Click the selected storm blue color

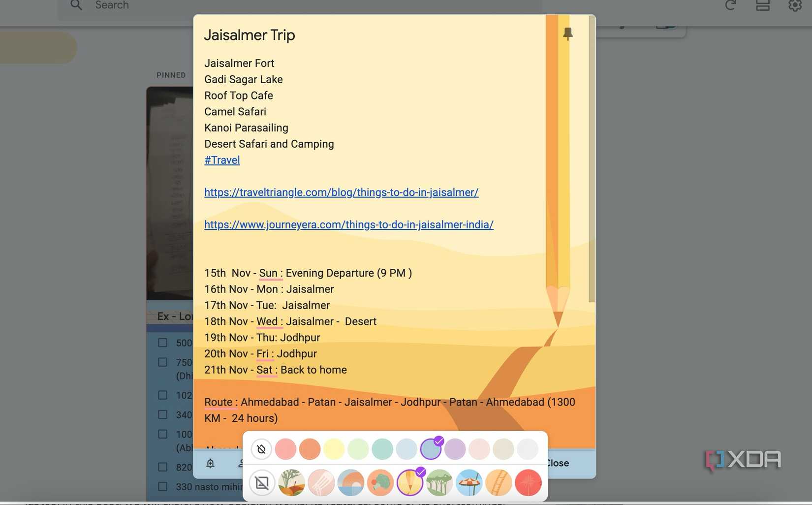click(x=431, y=449)
